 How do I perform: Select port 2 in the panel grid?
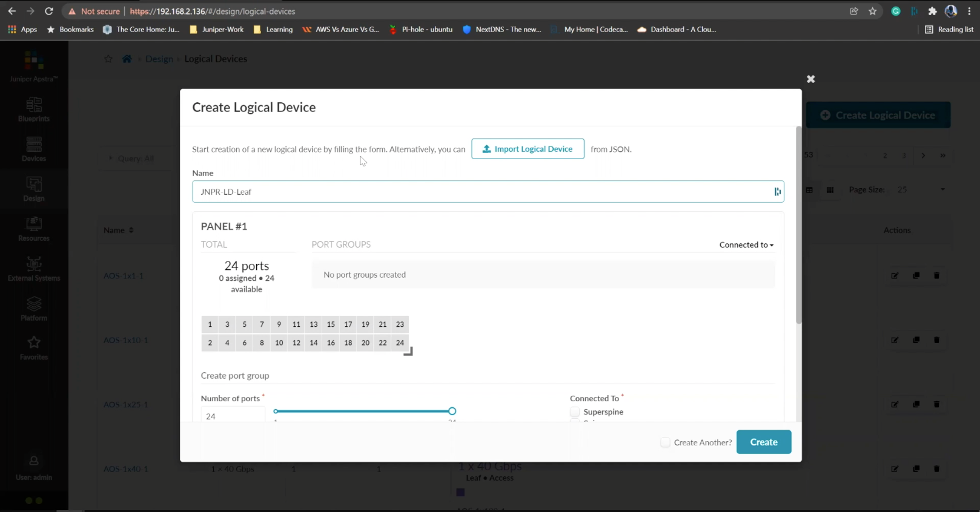[x=210, y=343]
